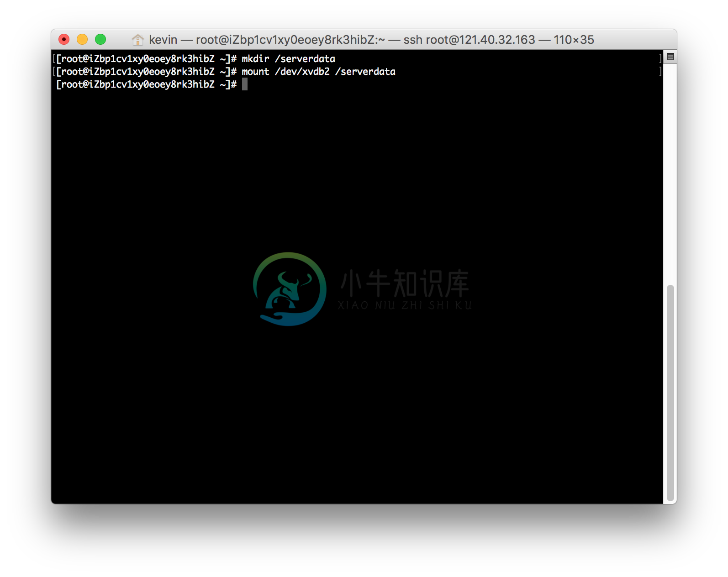This screenshot has width=728, height=577.
Task: Click 'ssh root@121.40.32.163' text in title bar
Action: [x=469, y=40]
